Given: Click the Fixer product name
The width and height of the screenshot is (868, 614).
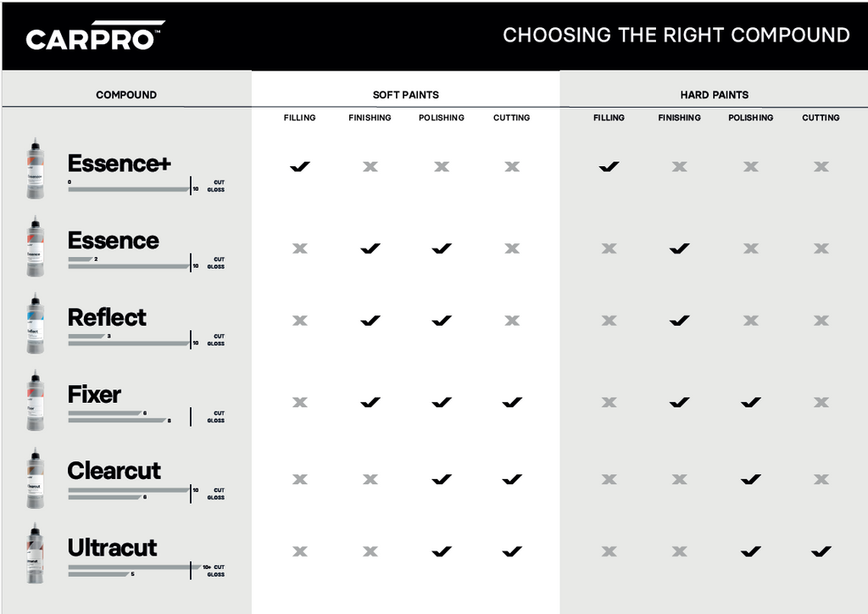Looking at the screenshot, I should pyautogui.click(x=94, y=394).
